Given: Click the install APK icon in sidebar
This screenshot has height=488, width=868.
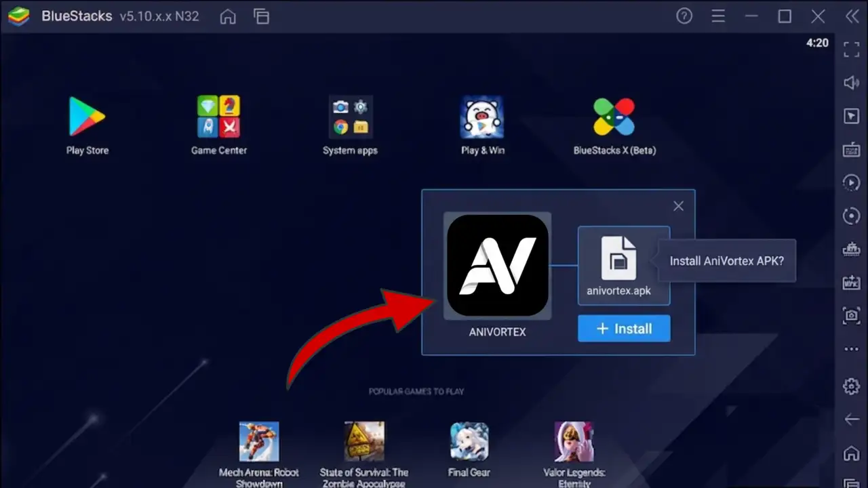Looking at the screenshot, I should click(851, 283).
